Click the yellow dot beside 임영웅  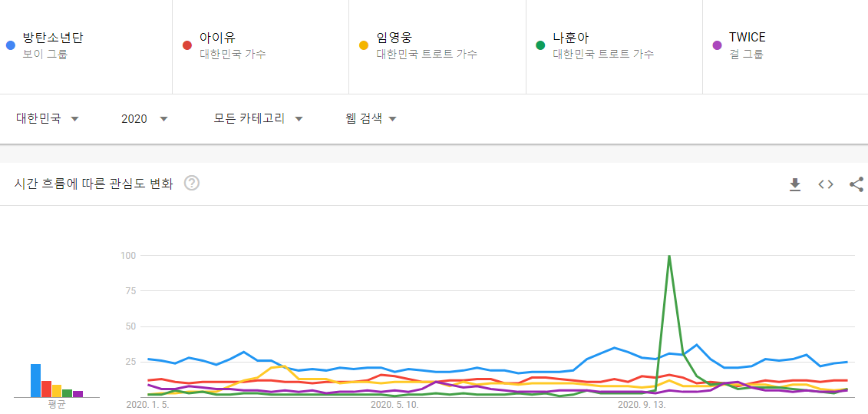pos(364,45)
